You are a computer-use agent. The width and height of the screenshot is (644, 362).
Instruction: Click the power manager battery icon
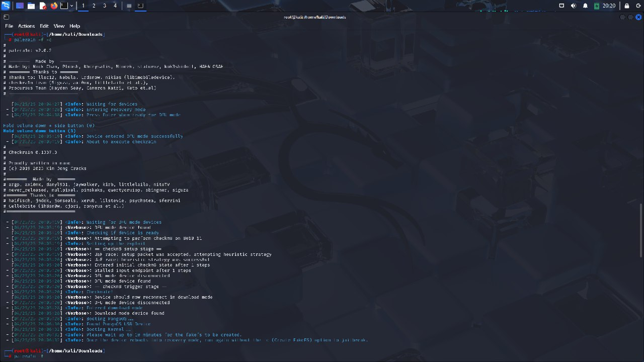(x=597, y=6)
